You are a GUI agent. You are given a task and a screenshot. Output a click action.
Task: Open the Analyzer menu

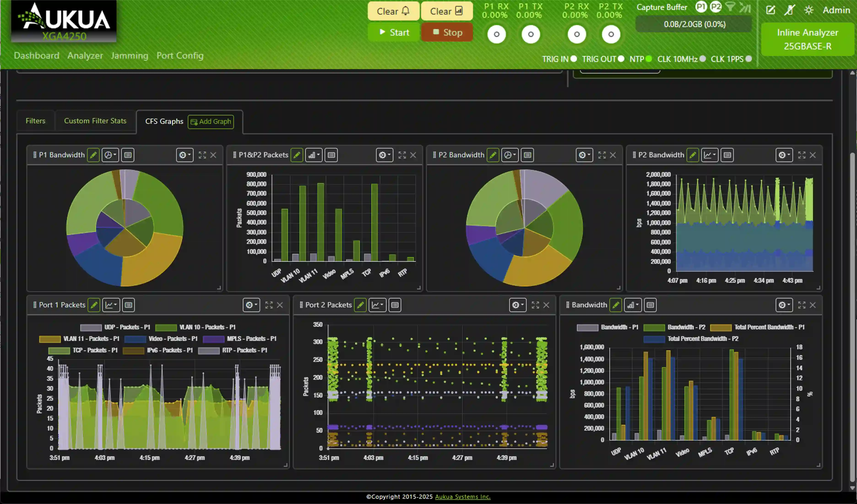coord(85,55)
